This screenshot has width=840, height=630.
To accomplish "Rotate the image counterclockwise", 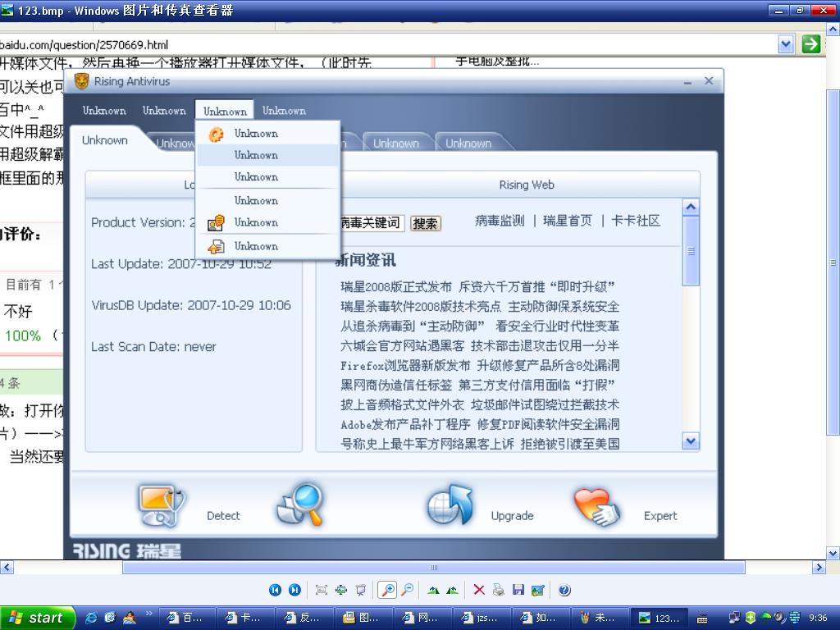I will coord(452,590).
